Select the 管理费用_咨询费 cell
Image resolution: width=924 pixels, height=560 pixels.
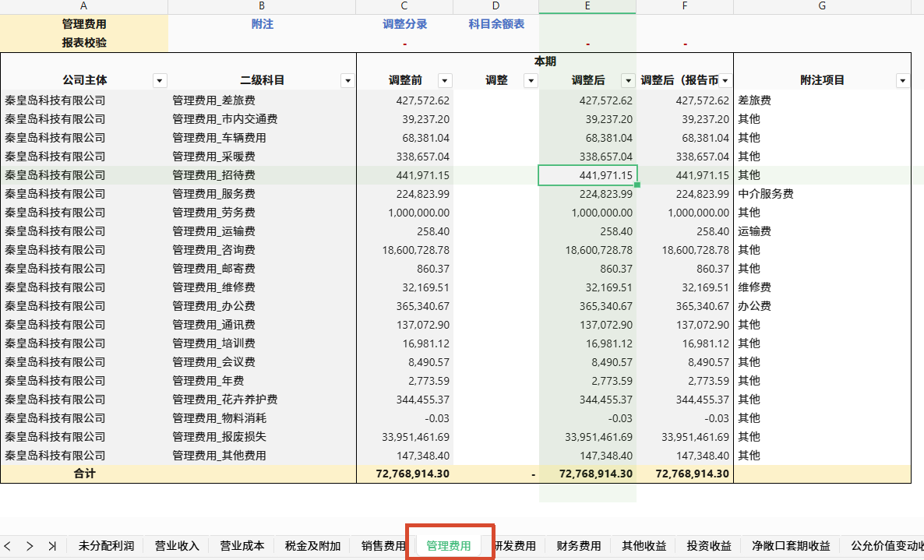click(263, 250)
